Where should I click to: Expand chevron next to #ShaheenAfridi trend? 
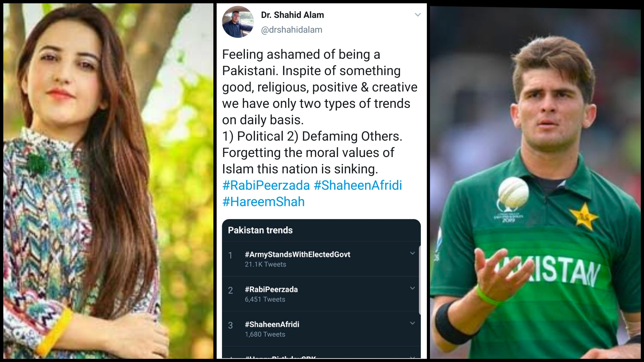point(412,323)
